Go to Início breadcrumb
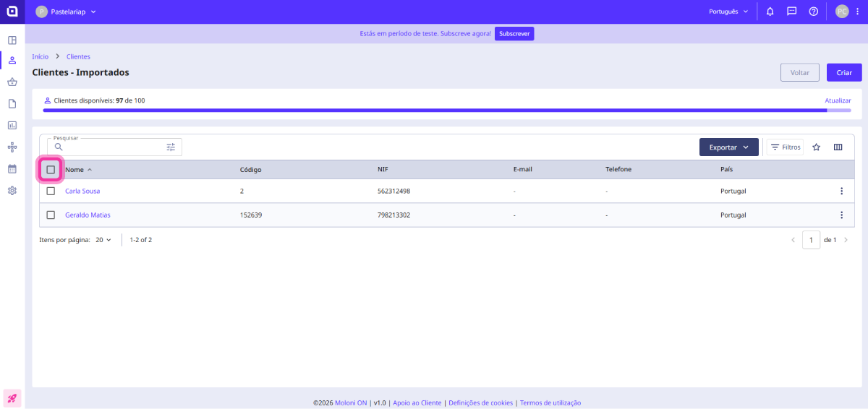This screenshot has width=868, height=409. point(41,56)
